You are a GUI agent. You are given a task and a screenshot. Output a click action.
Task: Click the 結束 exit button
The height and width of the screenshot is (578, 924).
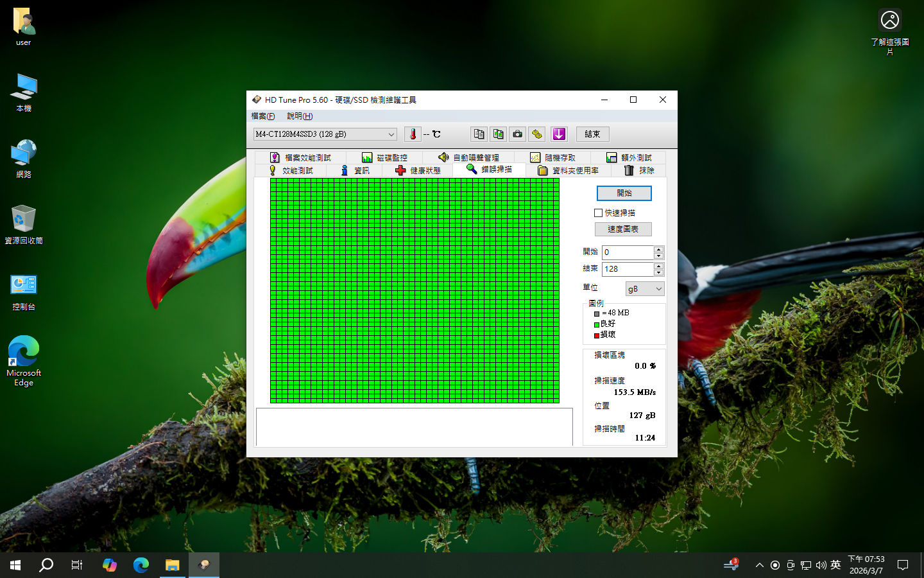(x=592, y=134)
